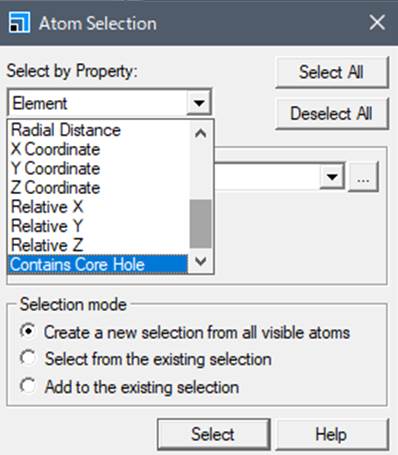Viewport: 398px width, 455px height.
Task: Click the Select button
Action: pos(213,434)
